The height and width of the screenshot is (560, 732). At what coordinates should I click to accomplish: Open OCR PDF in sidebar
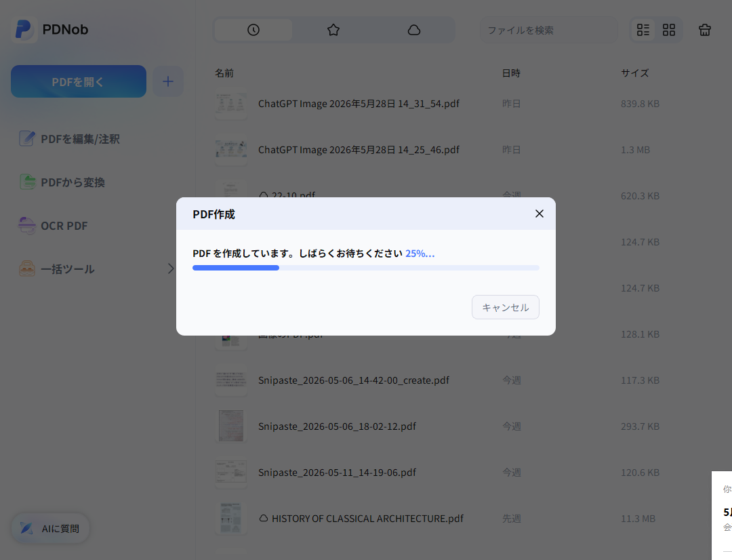pyautogui.click(x=54, y=226)
